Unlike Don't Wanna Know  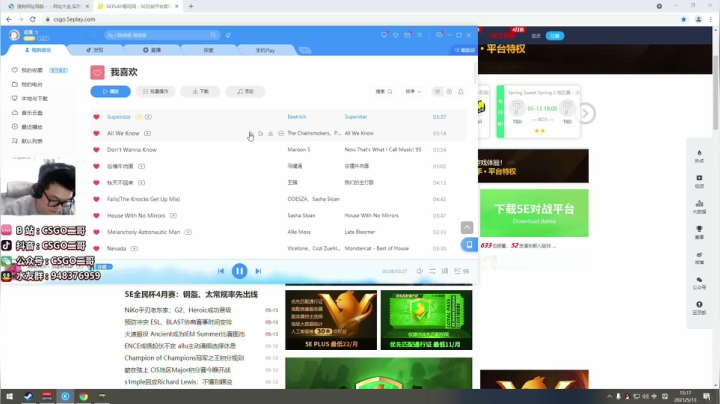click(96, 150)
